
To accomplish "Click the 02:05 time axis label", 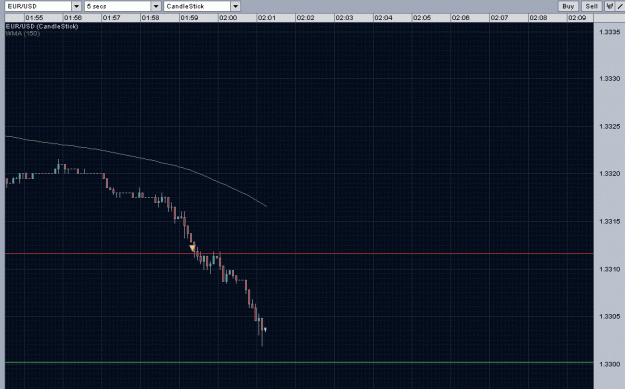I will (422, 18).
